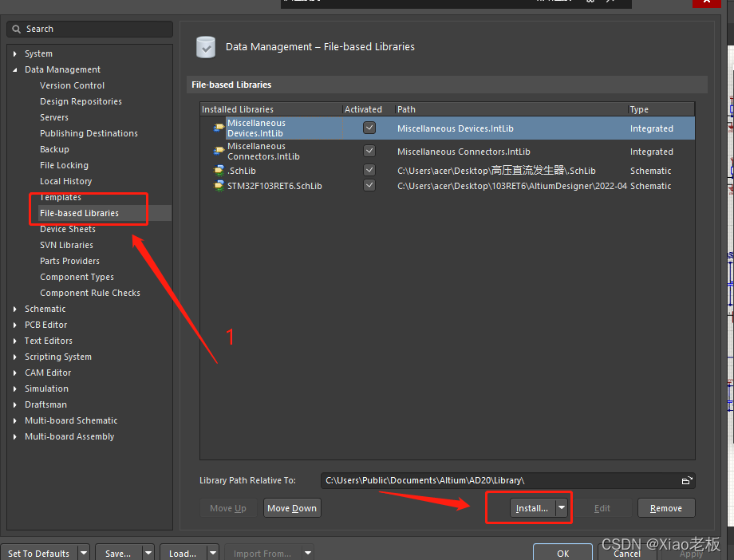This screenshot has width=734, height=560.
Task: Expand the Multi-board Assembly tree node
Action: 15,436
